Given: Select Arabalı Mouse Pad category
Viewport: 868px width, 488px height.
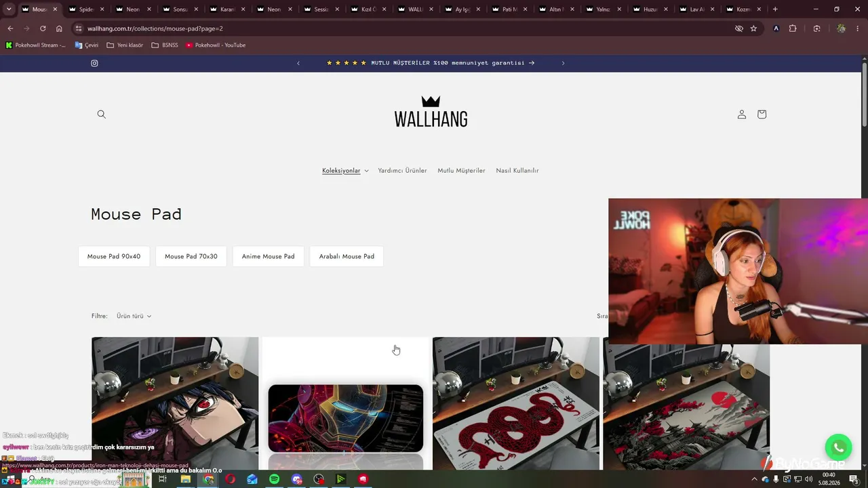Looking at the screenshot, I should click(347, 256).
